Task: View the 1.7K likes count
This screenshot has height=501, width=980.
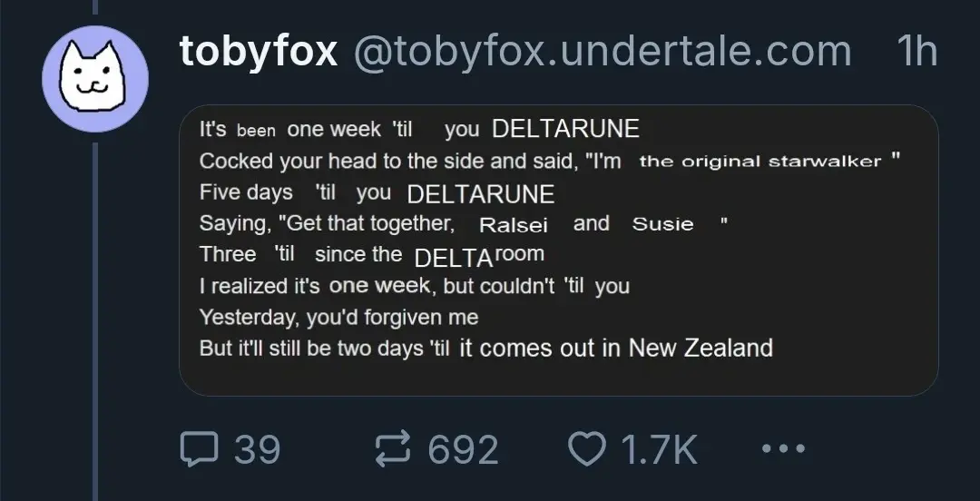Action: pyautogui.click(x=659, y=449)
